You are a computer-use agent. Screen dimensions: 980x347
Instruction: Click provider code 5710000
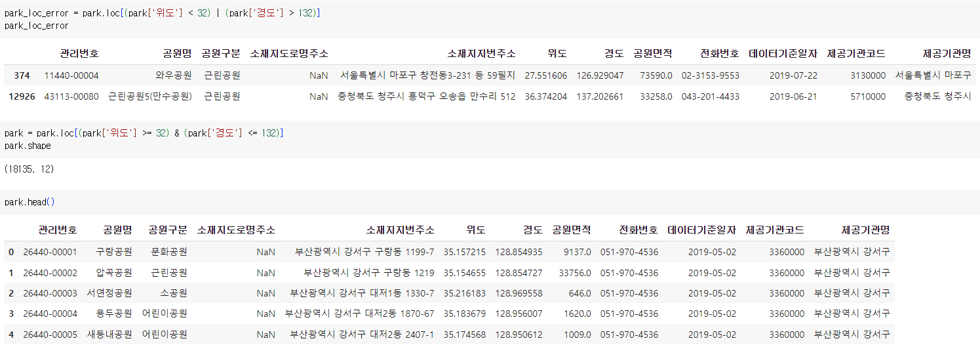[868, 96]
